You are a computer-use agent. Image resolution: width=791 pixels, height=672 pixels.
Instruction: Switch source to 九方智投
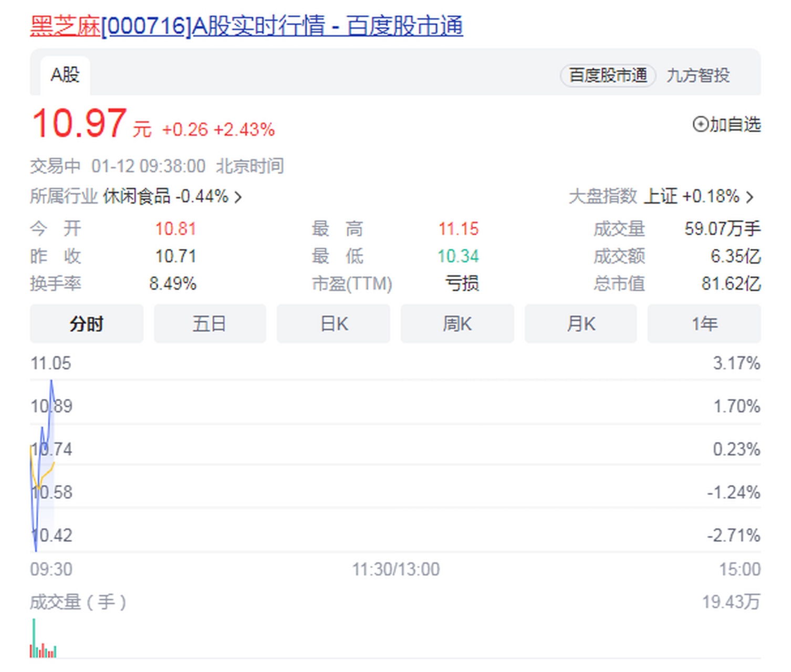click(x=698, y=76)
